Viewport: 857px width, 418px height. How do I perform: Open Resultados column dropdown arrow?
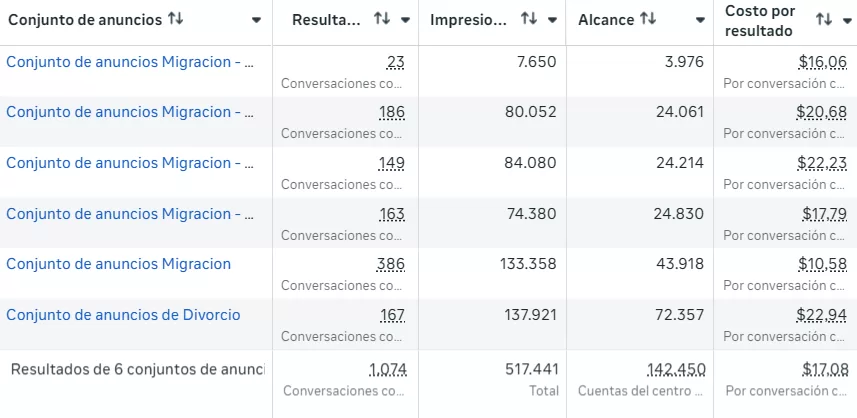(x=405, y=20)
